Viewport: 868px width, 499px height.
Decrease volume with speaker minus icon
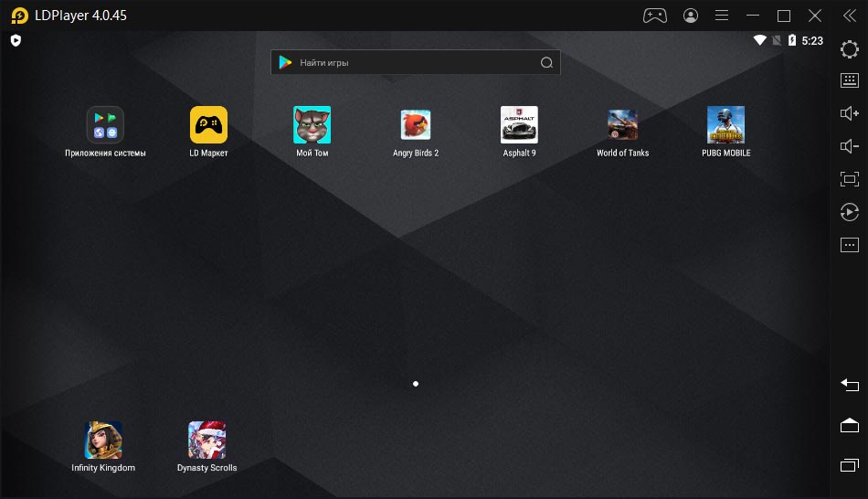(x=850, y=146)
